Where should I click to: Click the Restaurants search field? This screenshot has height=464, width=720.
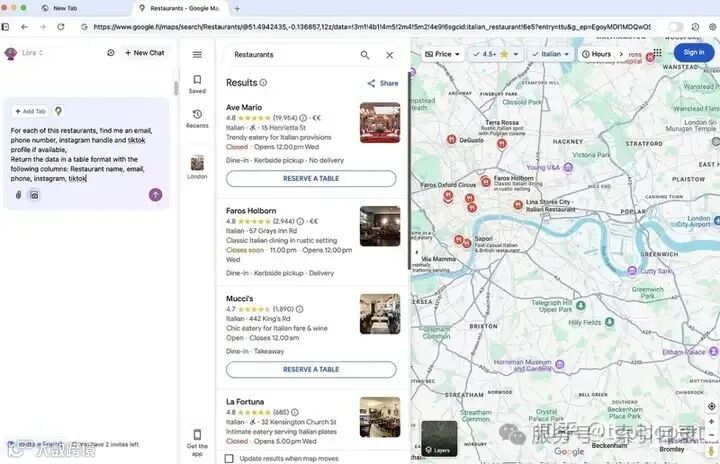(x=294, y=55)
